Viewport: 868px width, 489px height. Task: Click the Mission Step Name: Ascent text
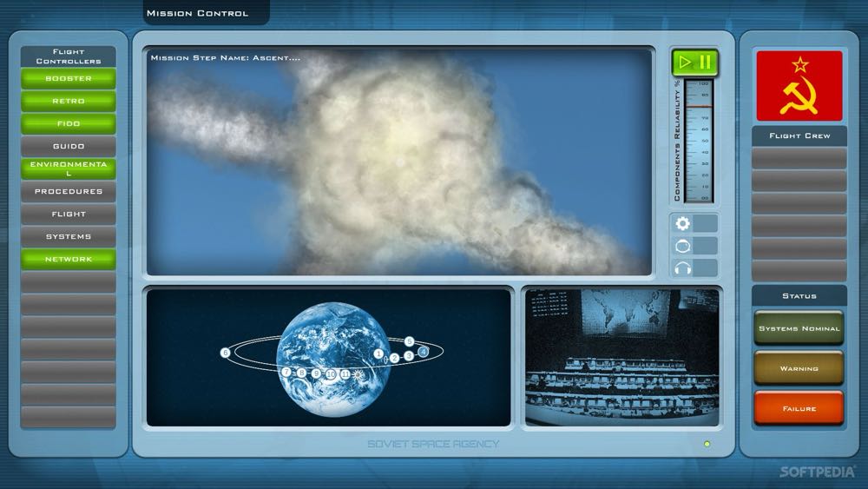(226, 57)
